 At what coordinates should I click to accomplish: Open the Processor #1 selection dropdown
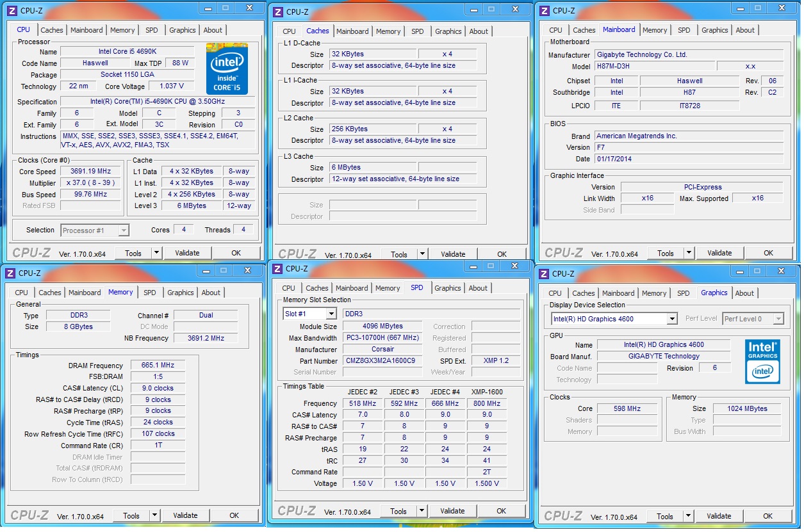[124, 230]
